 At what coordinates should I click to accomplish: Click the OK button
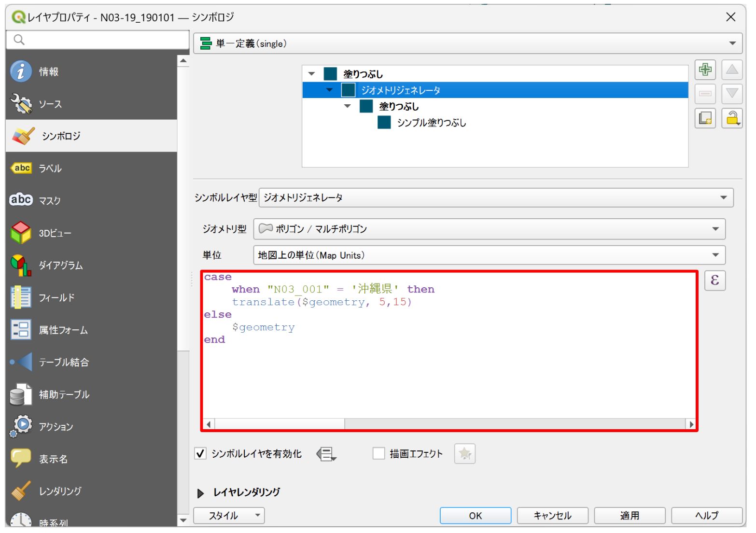(476, 516)
